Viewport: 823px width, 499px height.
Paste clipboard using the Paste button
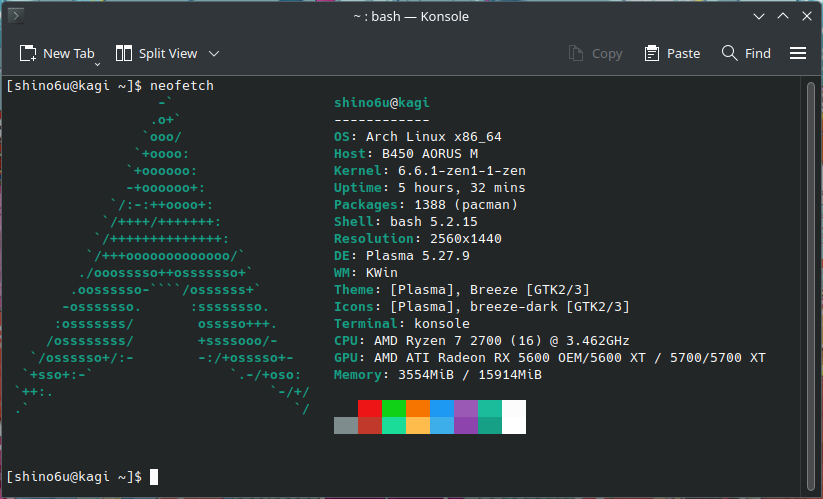[x=672, y=54]
